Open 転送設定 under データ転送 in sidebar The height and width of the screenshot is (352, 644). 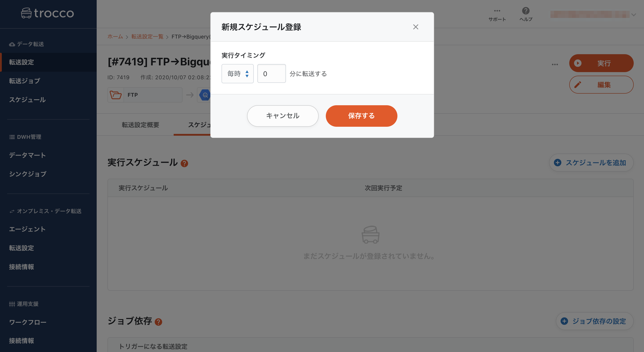pyautogui.click(x=48, y=62)
